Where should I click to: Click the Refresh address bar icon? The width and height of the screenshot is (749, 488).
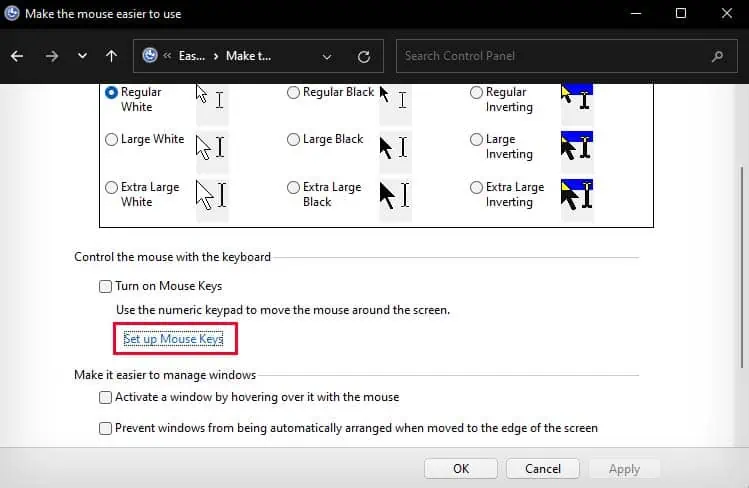pyautogui.click(x=364, y=57)
